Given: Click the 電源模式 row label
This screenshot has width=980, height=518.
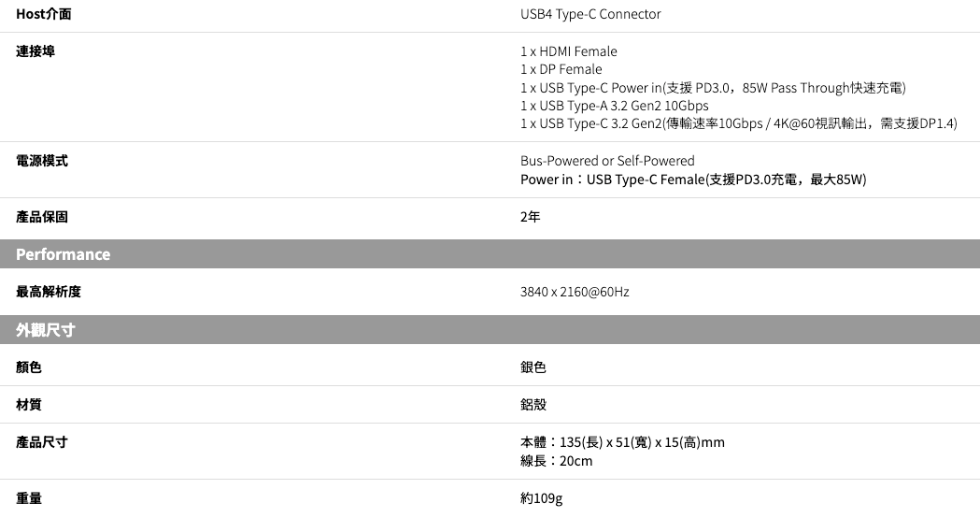Looking at the screenshot, I should point(42,161).
